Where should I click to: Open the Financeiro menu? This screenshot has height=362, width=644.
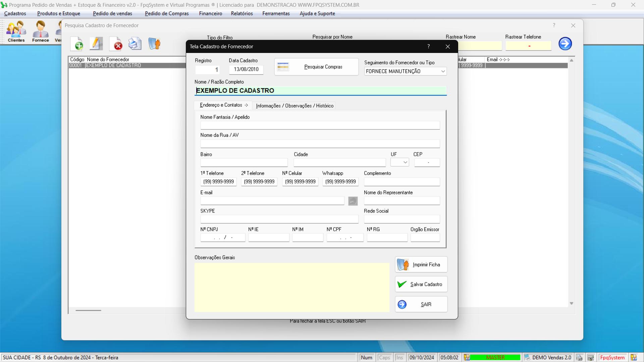point(210,13)
